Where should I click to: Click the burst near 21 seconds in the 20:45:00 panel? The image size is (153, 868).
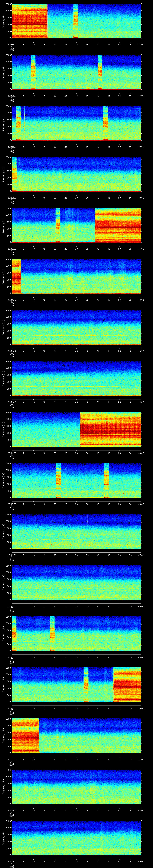[58, 480]
